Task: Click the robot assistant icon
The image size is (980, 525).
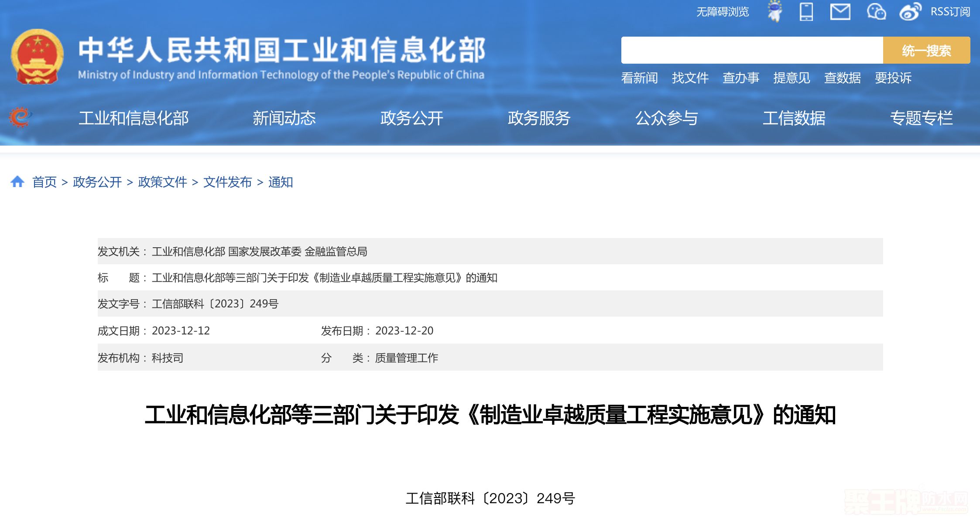Action: click(775, 11)
